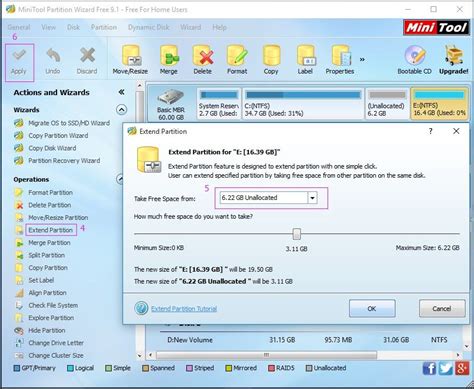Select the Unallocated 6.2 GB block
The height and width of the screenshot is (389, 474).
(x=387, y=104)
